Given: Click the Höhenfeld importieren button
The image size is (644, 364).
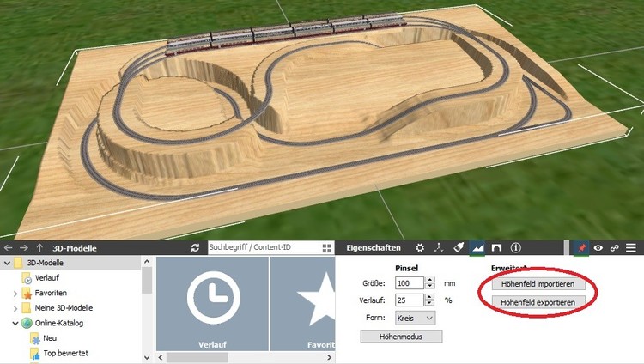Looking at the screenshot, I should point(538,284).
